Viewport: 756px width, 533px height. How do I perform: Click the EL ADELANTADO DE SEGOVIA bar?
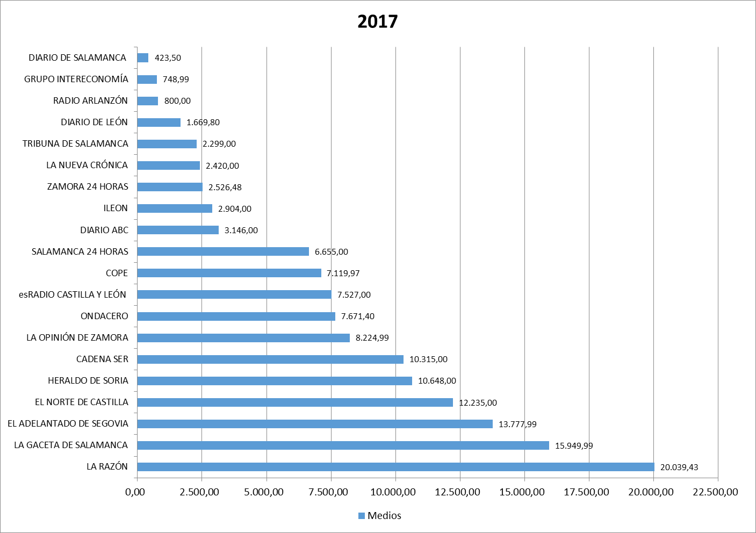click(315, 424)
